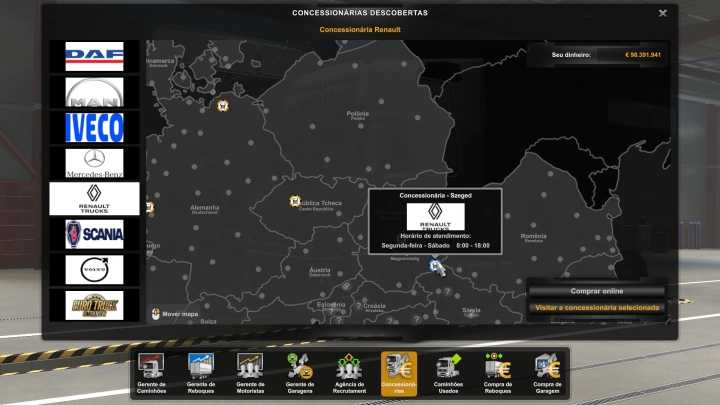Click the Croácia label on the map

374,307
